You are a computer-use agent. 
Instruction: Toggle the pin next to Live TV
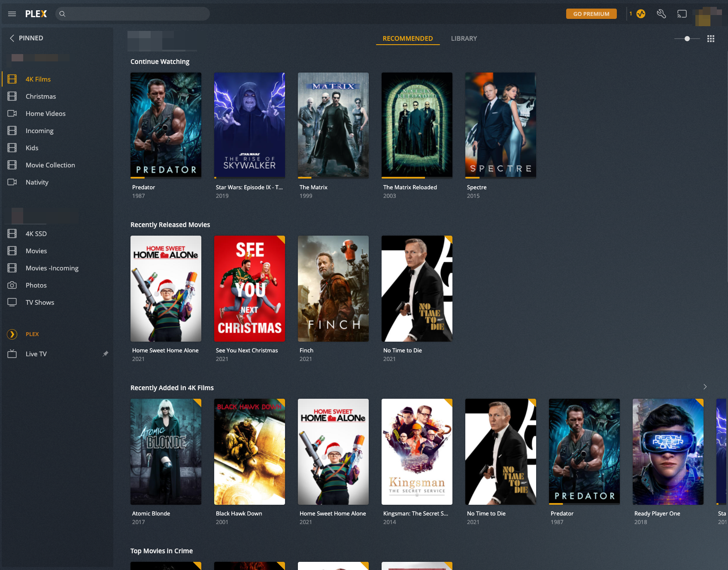coord(106,354)
